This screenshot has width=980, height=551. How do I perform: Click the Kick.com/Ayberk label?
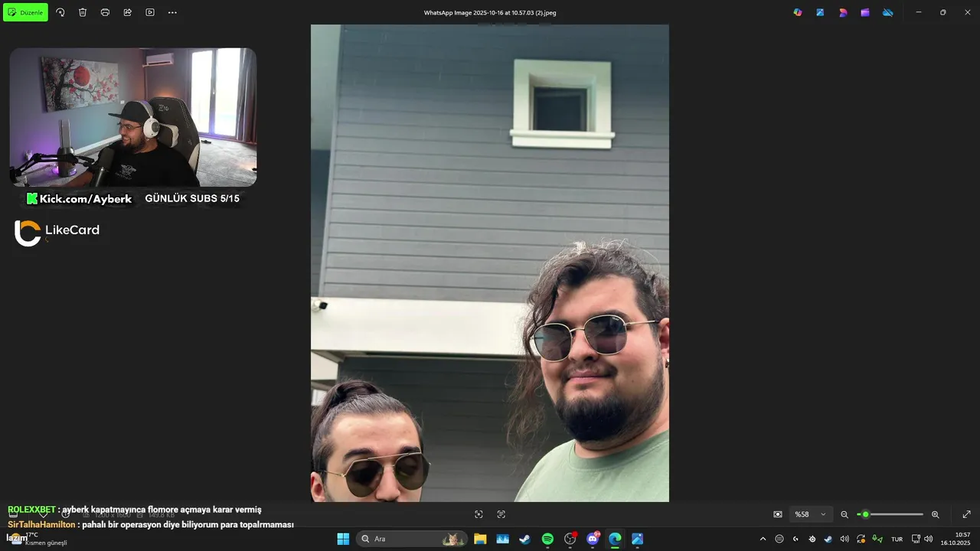[79, 199]
